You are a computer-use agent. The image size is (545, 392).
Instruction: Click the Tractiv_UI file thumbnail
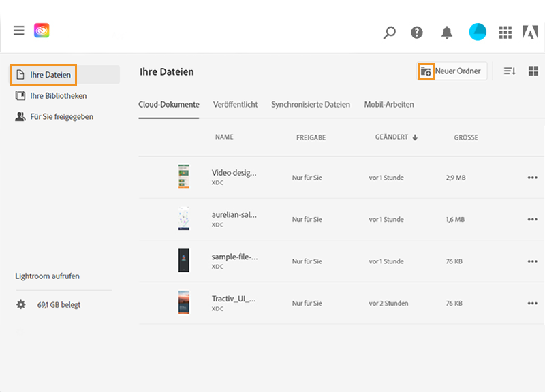pos(184,303)
